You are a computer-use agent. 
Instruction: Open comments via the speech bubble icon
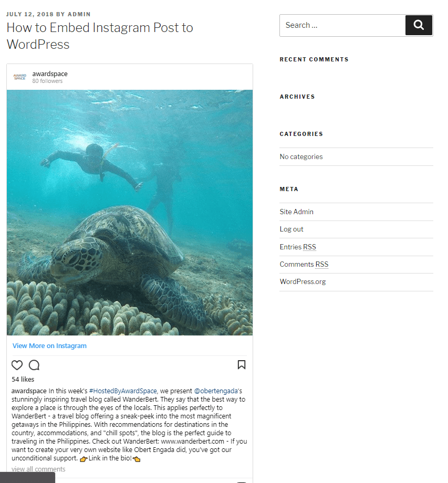pos(34,365)
